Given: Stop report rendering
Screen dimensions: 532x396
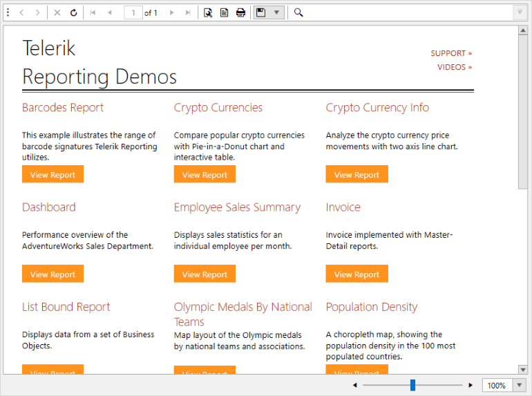Looking at the screenshot, I should [57, 12].
